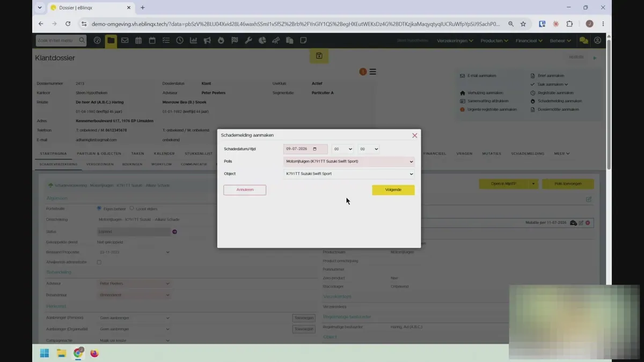Click the Open in MijnTP button
The width and height of the screenshot is (644, 362).
(x=504, y=184)
